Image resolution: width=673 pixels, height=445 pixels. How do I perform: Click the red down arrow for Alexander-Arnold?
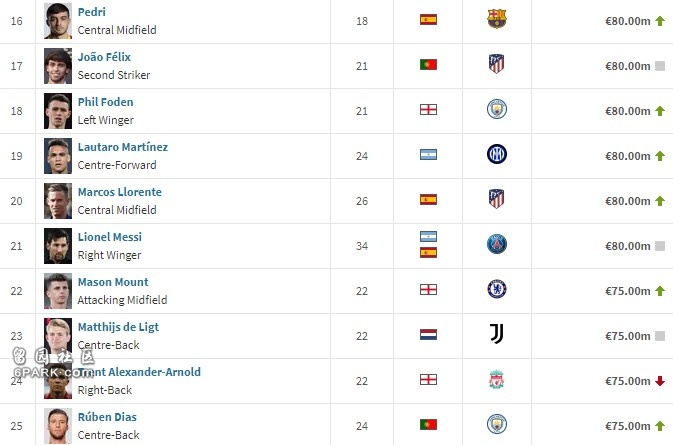tap(660, 381)
